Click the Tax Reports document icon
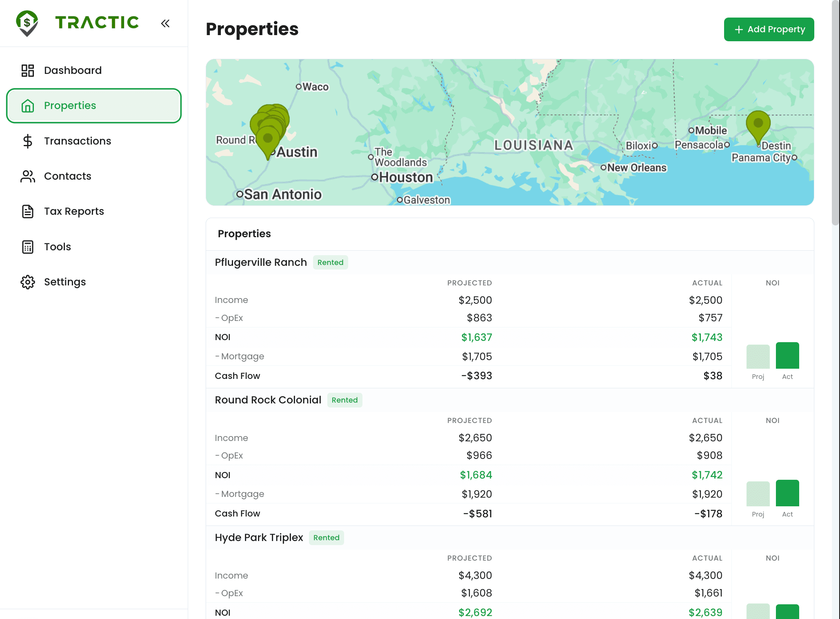 click(x=27, y=211)
